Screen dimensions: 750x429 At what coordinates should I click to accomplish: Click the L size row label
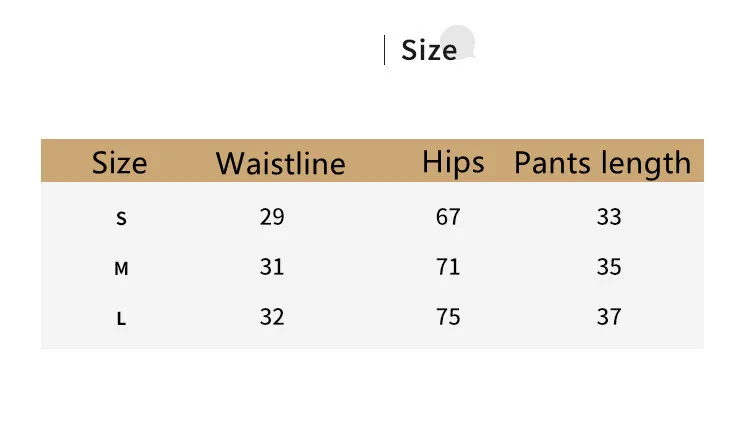(x=121, y=319)
